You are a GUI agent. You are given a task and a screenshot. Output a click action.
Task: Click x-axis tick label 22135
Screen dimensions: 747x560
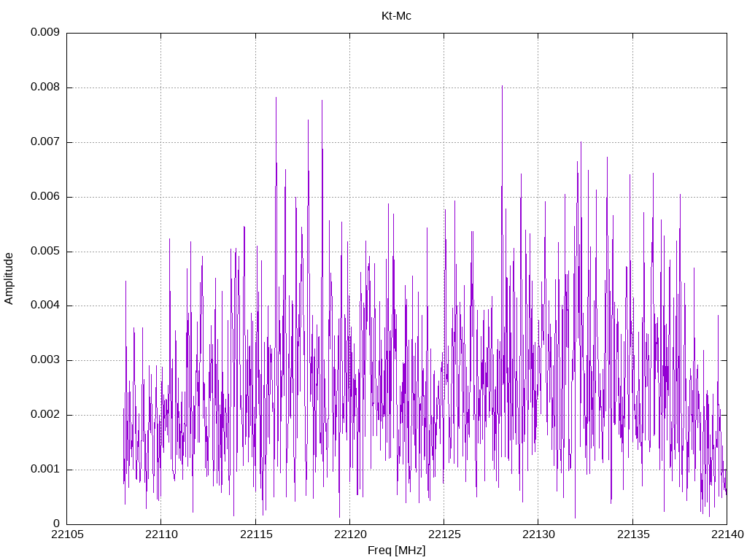[x=633, y=534]
